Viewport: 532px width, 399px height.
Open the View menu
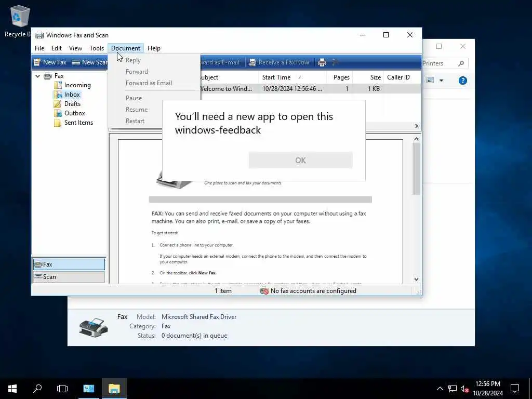point(75,48)
